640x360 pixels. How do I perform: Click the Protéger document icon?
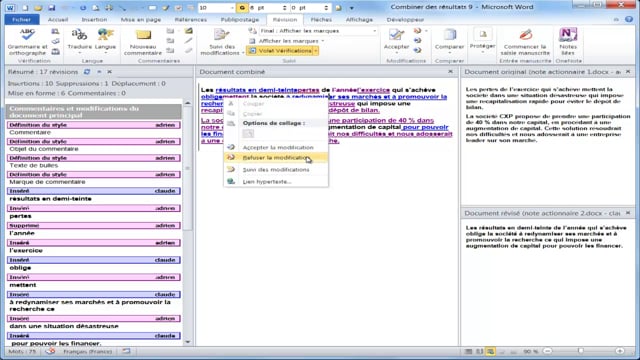(482, 35)
